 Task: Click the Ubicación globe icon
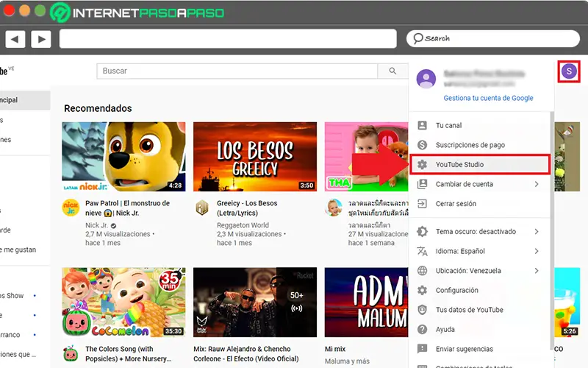[422, 270]
